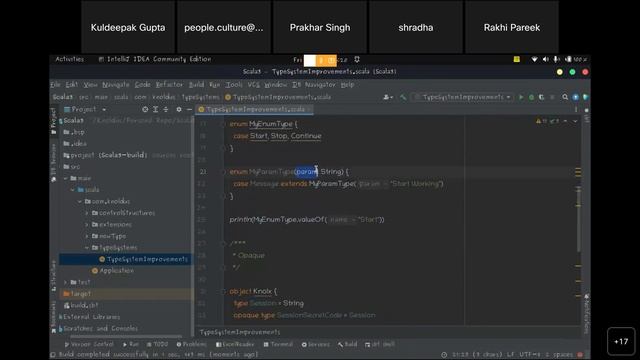
Task: Click the Select Opened File target icon
Action: (x=145, y=109)
